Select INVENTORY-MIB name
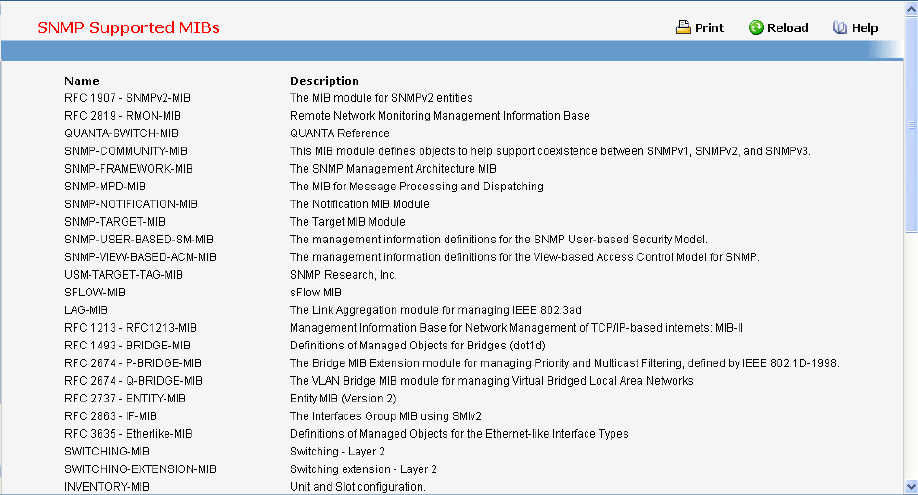 tap(107, 486)
